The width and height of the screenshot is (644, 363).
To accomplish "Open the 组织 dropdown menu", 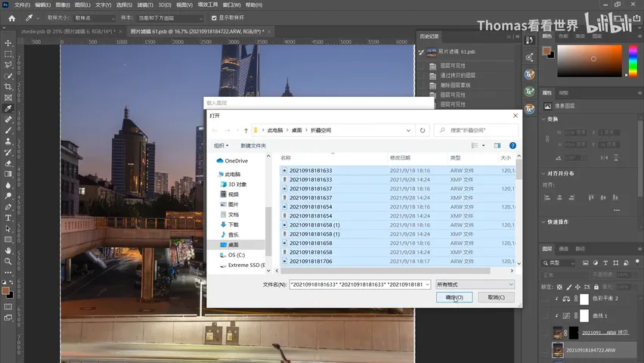I will click(x=221, y=145).
